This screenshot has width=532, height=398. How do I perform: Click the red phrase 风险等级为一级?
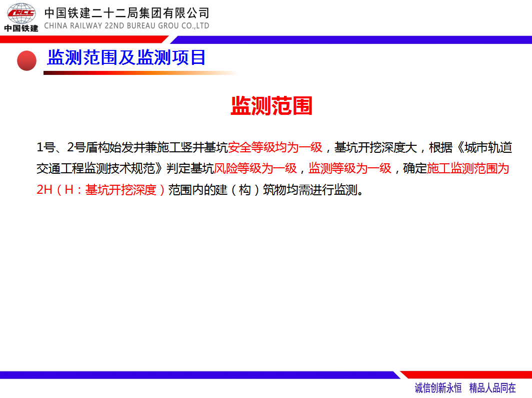(255, 168)
